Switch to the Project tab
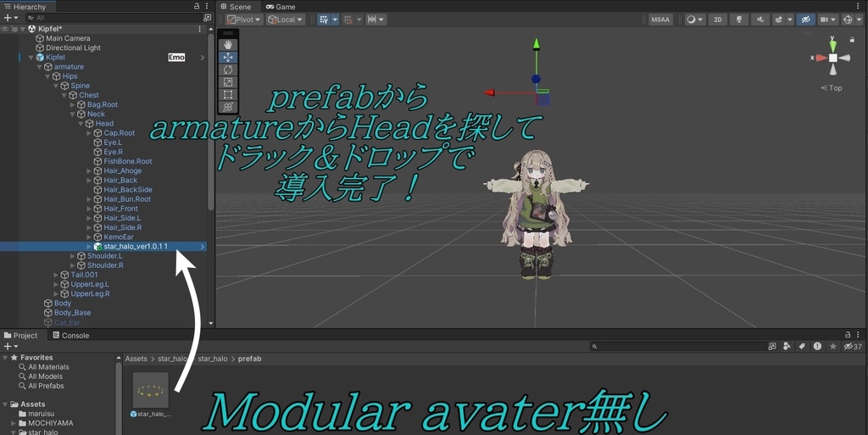 click(21, 336)
